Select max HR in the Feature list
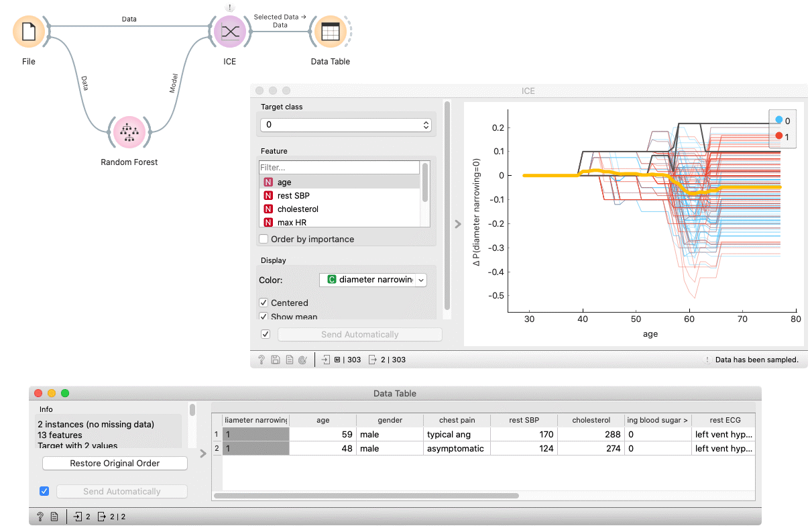The image size is (812, 530). [x=292, y=222]
